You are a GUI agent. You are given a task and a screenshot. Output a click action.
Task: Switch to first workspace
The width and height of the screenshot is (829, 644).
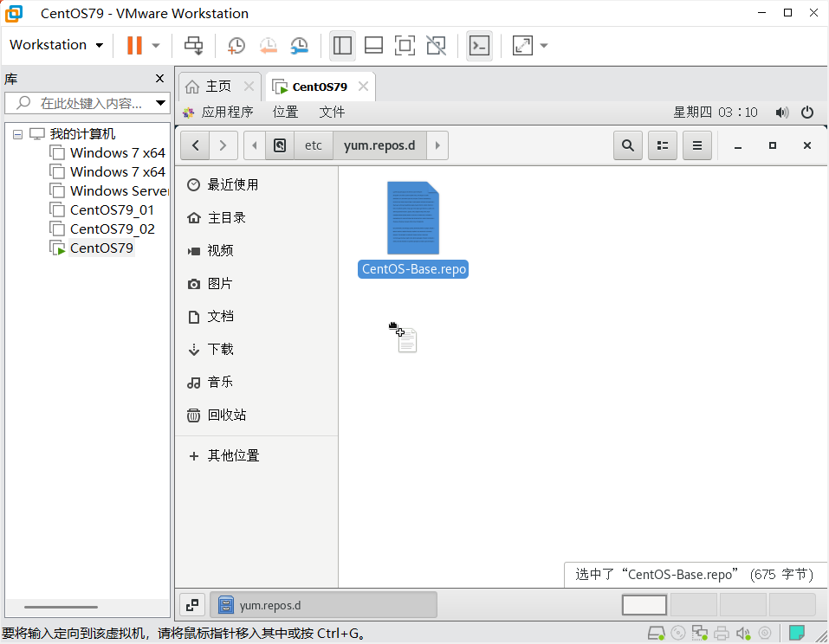pyautogui.click(x=644, y=605)
